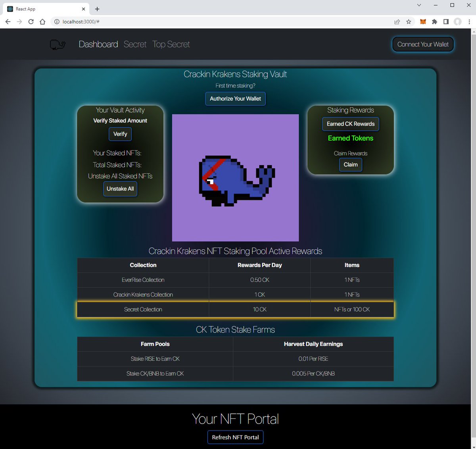The height and width of the screenshot is (449, 476).
Task: Bookmark this page with the star icon
Action: pos(409,22)
